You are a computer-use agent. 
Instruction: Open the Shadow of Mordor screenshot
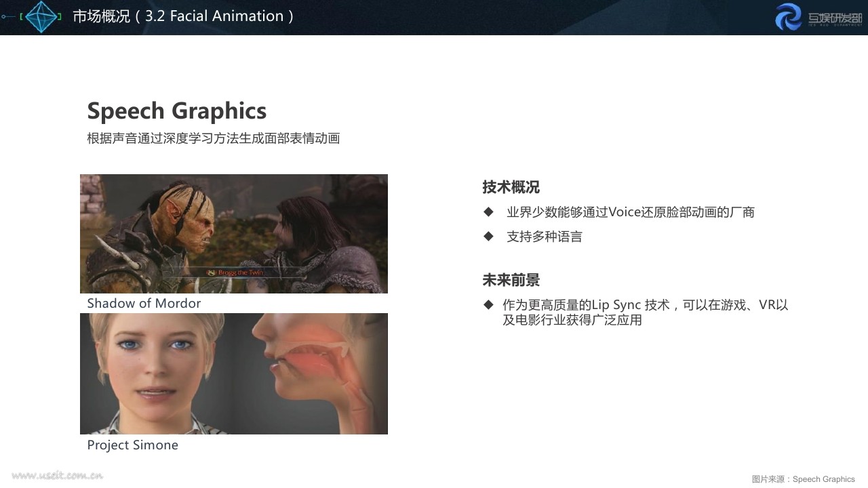pyautogui.click(x=234, y=234)
